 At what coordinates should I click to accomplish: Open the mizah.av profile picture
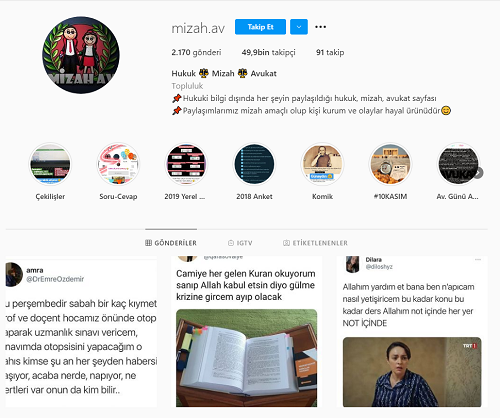pos(81,55)
